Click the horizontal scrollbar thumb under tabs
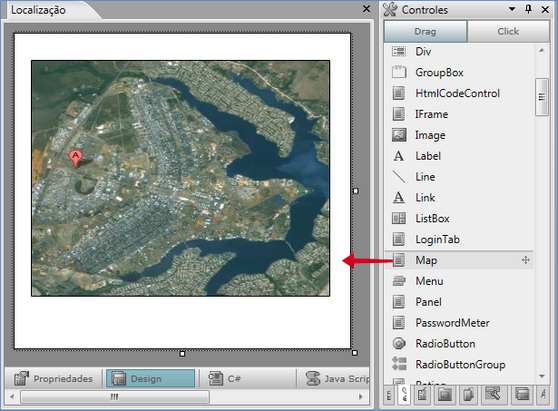Screen dimensions: 558x411 click(x=115, y=396)
